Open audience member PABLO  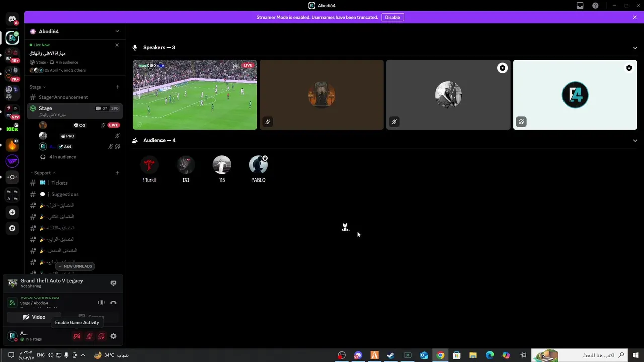(258, 169)
